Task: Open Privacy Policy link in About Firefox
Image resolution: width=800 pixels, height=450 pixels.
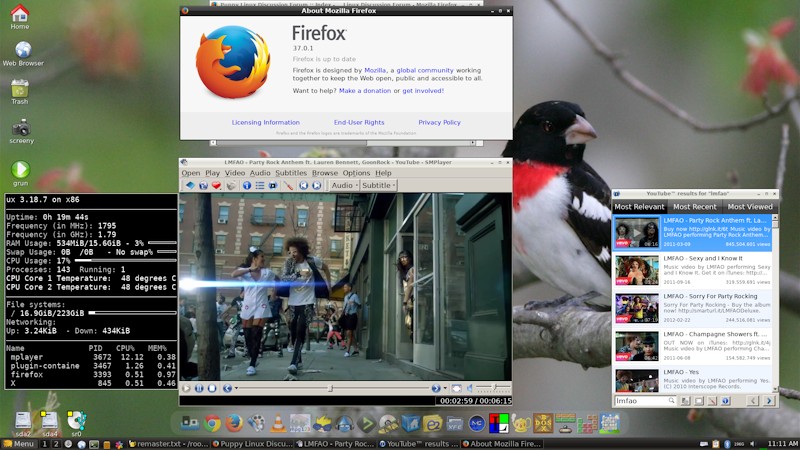Action: pyautogui.click(x=439, y=122)
